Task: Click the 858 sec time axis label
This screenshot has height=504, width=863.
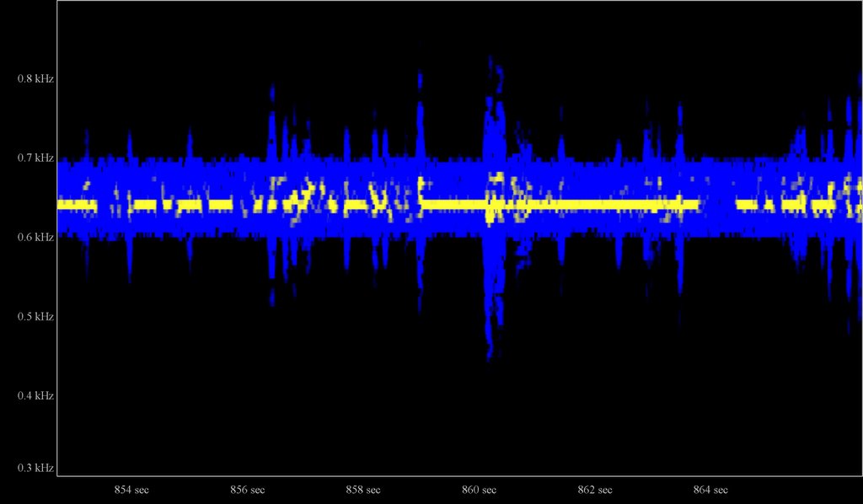Action: pos(363,490)
